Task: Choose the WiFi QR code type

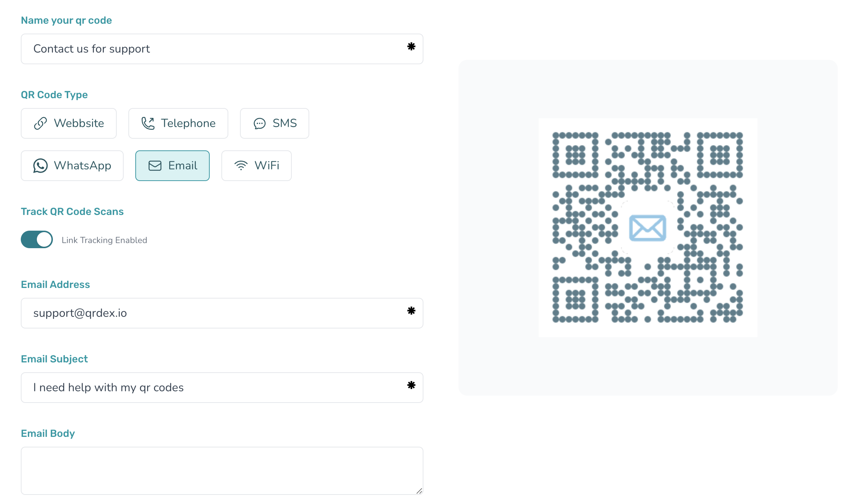Action: pos(256,166)
